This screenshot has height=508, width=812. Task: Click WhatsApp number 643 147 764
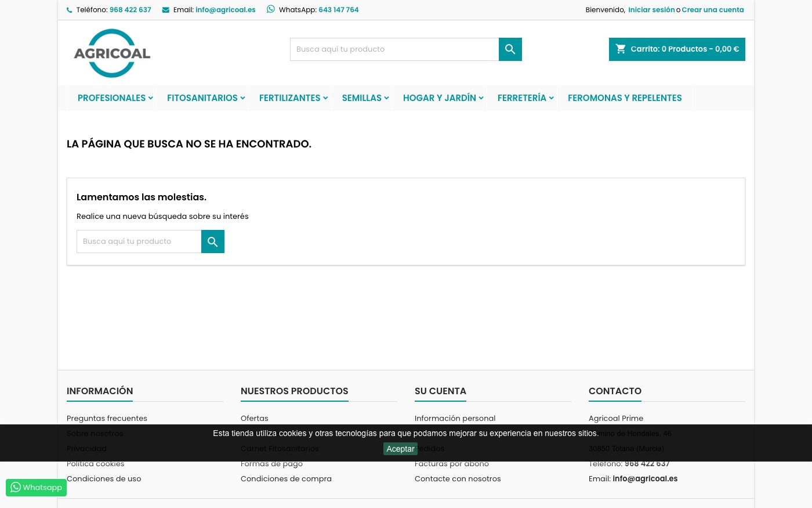[x=339, y=10]
